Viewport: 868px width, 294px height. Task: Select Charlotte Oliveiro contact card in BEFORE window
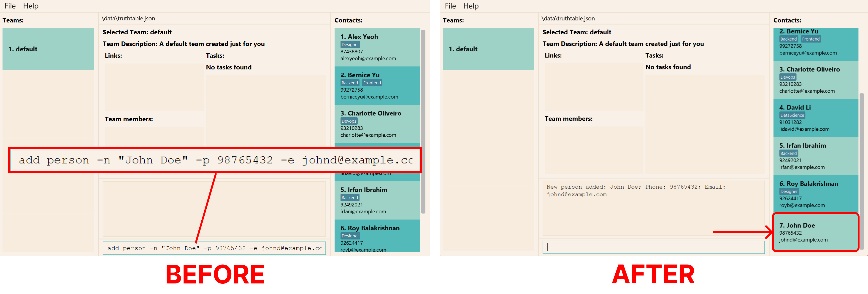(x=377, y=124)
